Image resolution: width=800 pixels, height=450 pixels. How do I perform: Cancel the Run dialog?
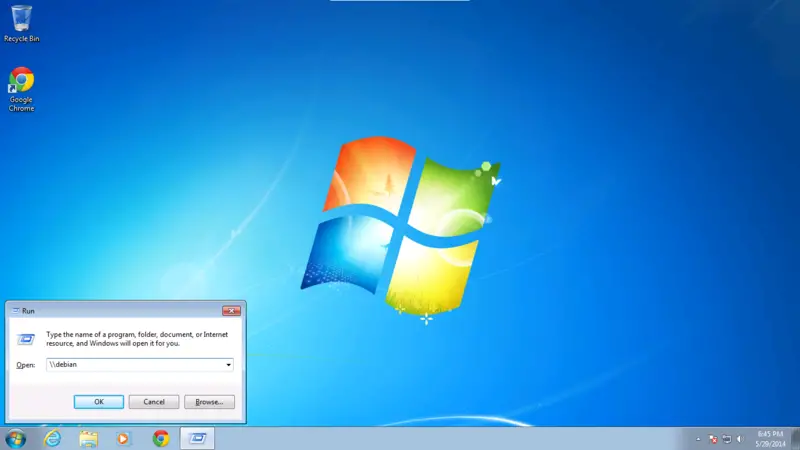pyautogui.click(x=154, y=402)
